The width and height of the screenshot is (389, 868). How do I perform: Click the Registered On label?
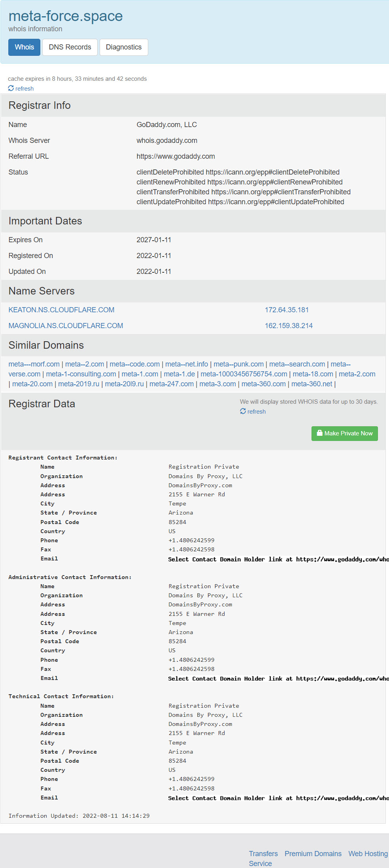coord(31,256)
